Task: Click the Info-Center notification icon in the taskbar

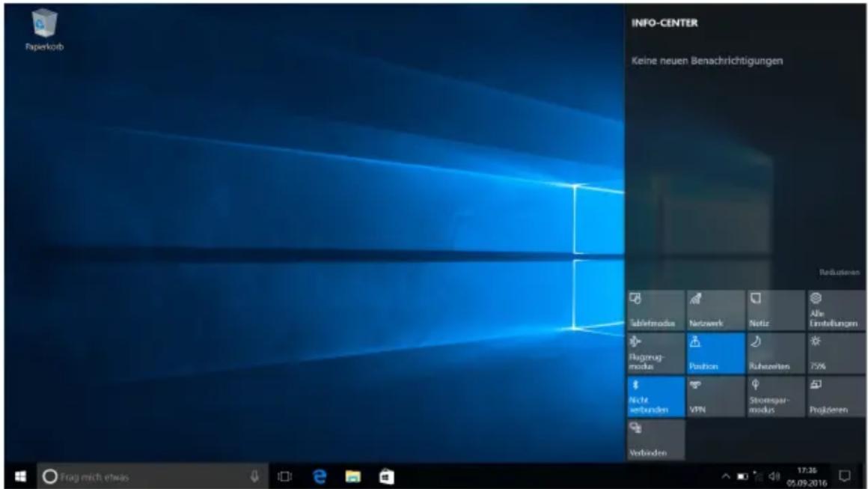Action: (x=845, y=476)
